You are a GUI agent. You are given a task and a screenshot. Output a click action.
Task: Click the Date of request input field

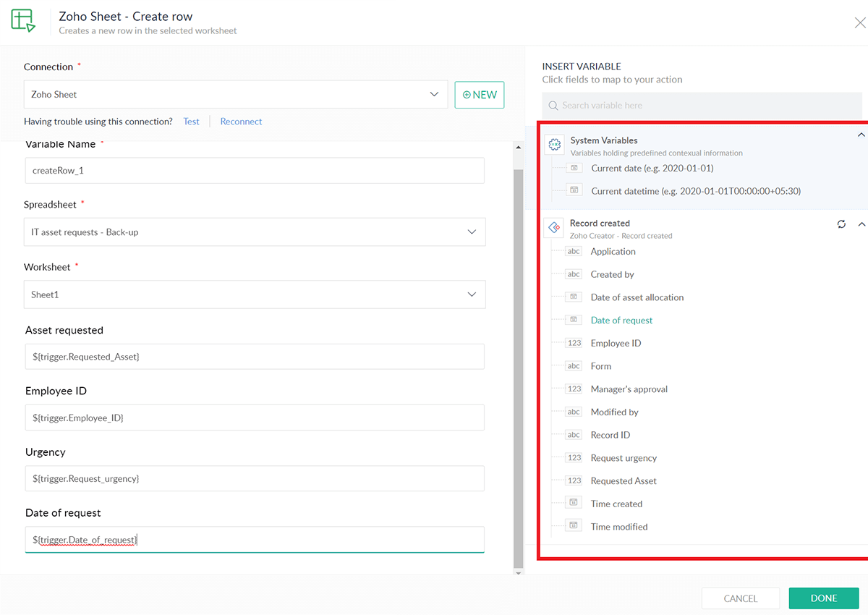click(x=255, y=540)
